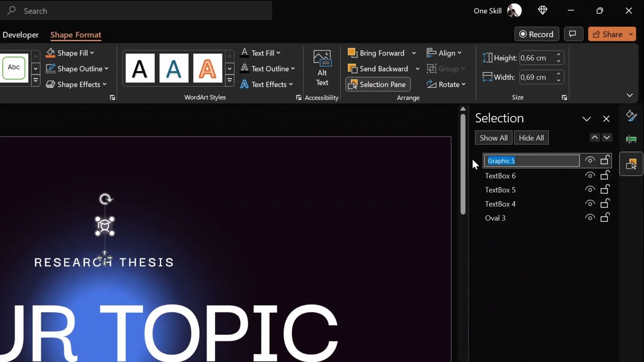The image size is (644, 362).
Task: Select TextBox 6 in the Selection list
Action: pos(500,176)
